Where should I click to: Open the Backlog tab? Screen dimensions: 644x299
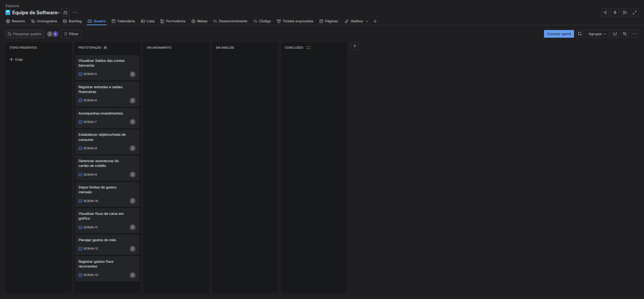(72, 21)
